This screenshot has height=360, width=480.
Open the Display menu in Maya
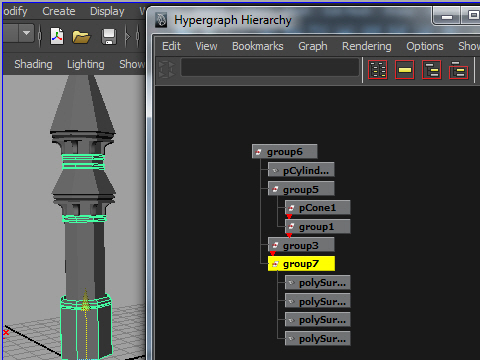[107, 11]
